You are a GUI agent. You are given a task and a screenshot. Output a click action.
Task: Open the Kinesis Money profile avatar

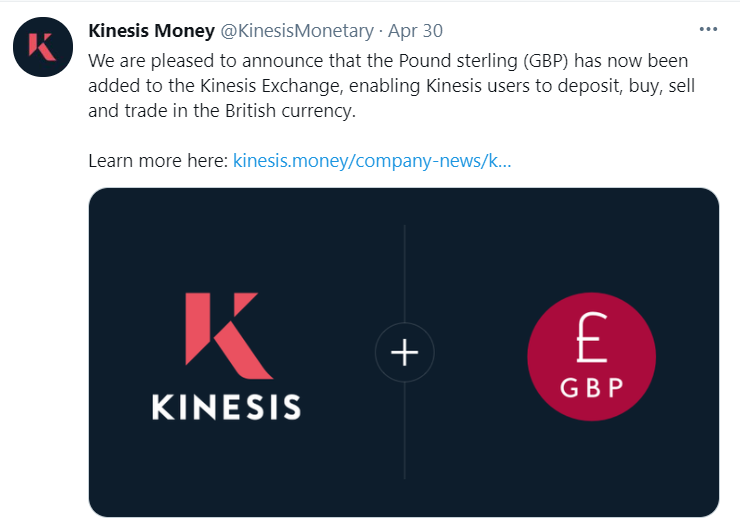43,47
